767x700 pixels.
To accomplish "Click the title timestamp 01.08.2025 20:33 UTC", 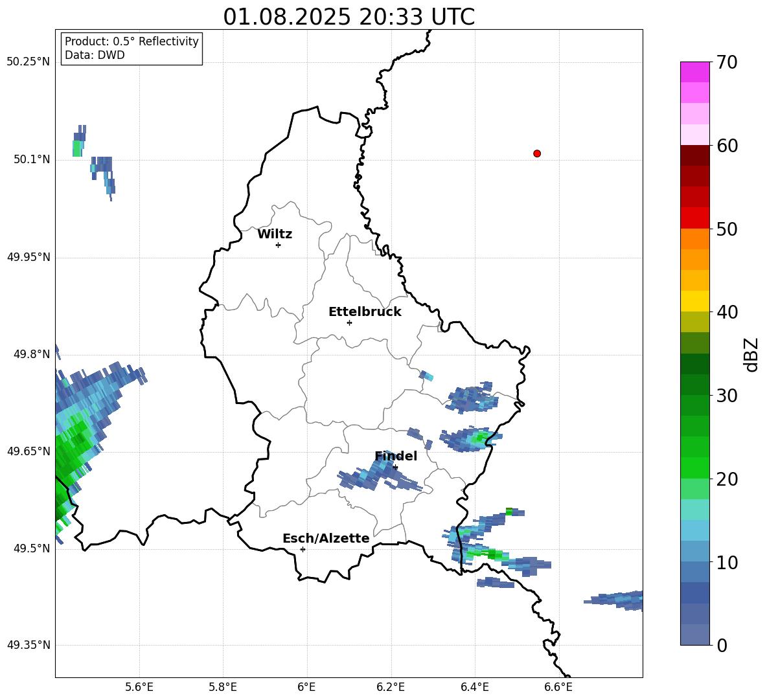I will coord(349,17).
